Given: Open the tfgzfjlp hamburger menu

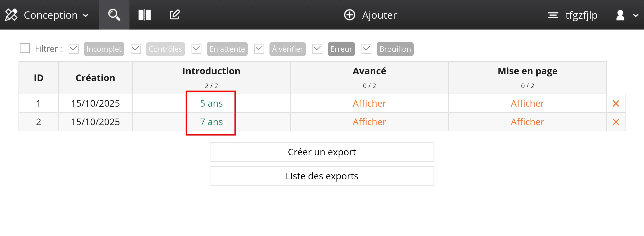Looking at the screenshot, I should point(553,15).
